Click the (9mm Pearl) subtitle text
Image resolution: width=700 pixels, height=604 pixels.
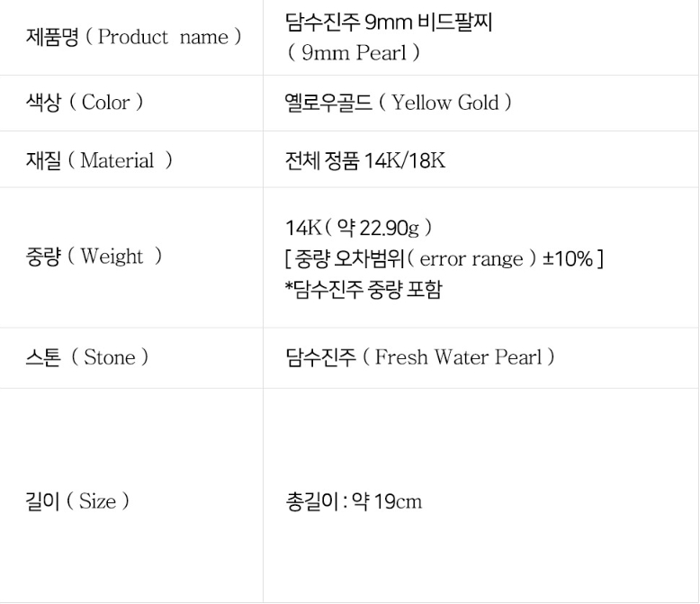pyautogui.click(x=354, y=53)
